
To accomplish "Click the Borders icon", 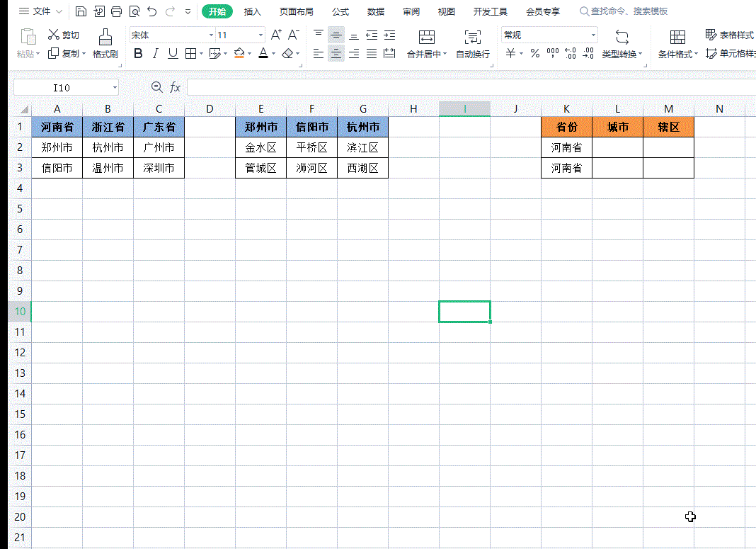I will (x=191, y=54).
